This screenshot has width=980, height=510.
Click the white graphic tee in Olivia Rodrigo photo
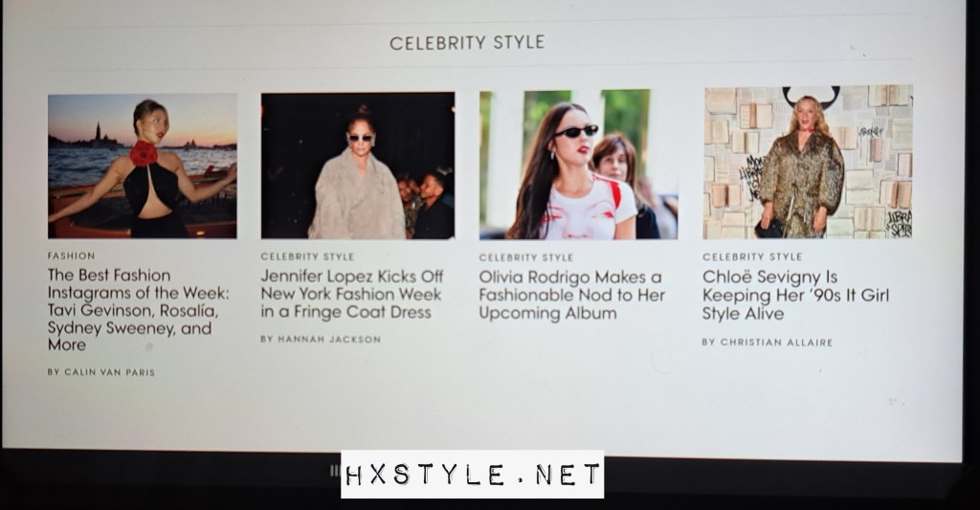[588, 210]
